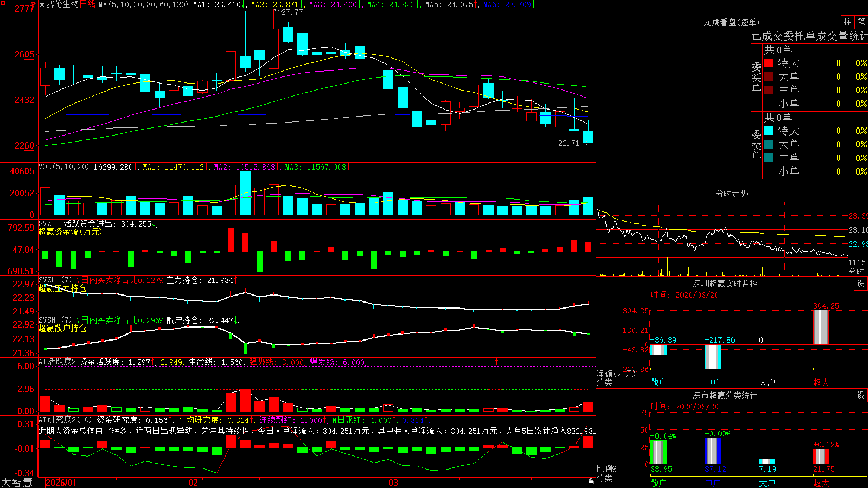
Task: Click the cyan 特大 sell-order color swatch
Action: (768, 131)
